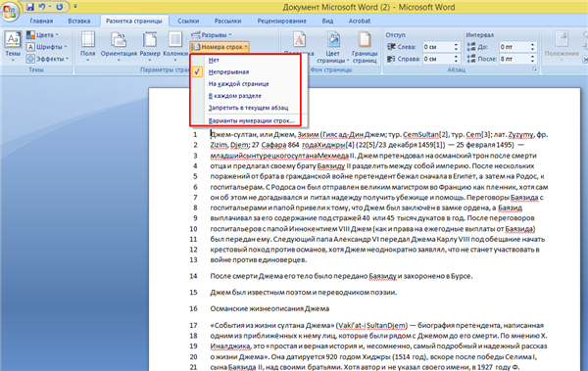
Task: Adjust До spacing stepper arrows
Action: click(532, 47)
